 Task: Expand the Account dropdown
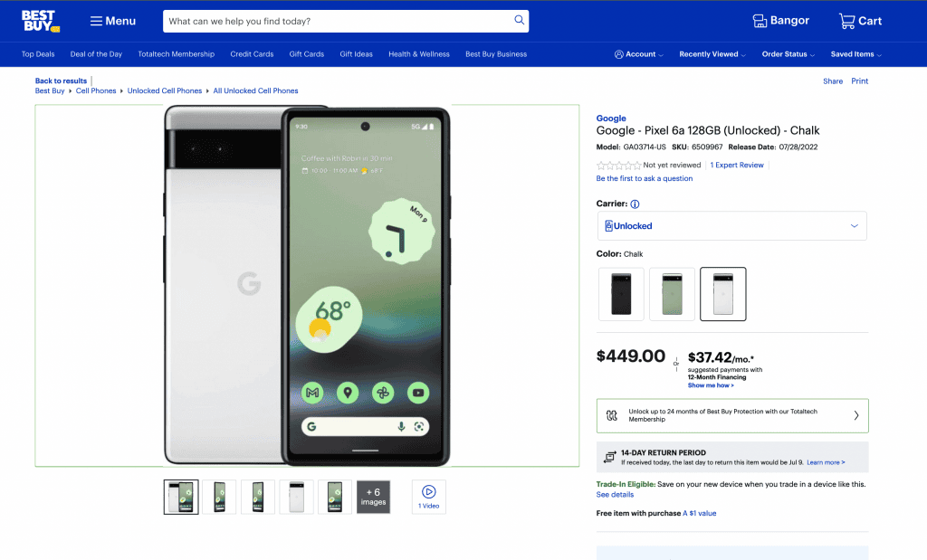[638, 54]
